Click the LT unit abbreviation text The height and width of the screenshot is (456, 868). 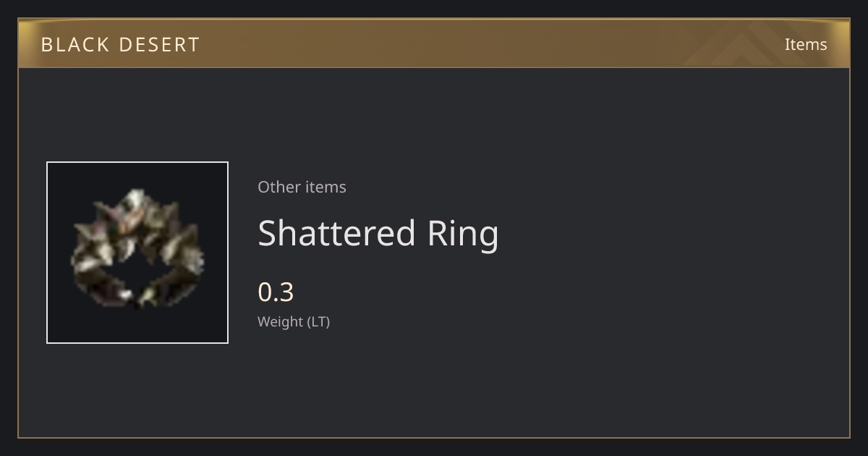(318, 321)
